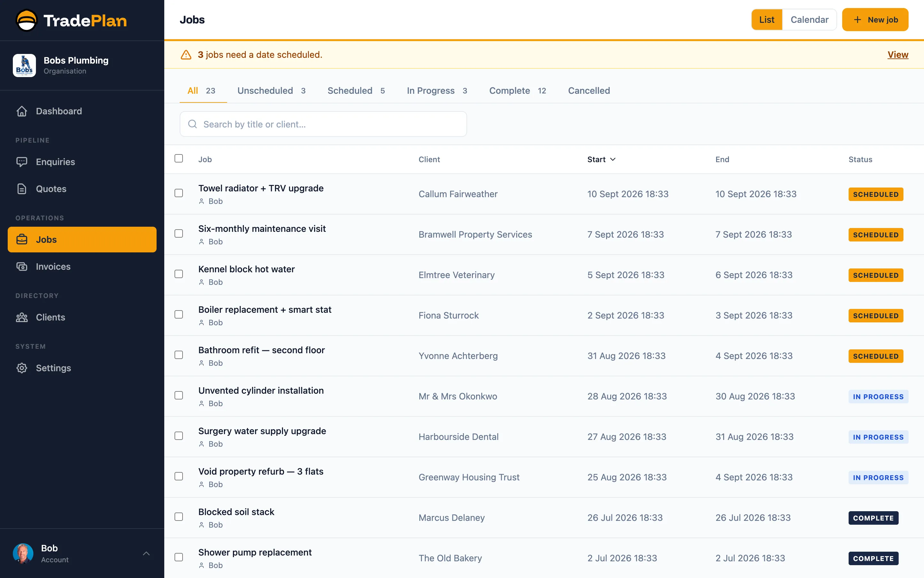Click the Surgery water supply upgrade title
Viewport: 924px width, 578px height.
point(262,431)
